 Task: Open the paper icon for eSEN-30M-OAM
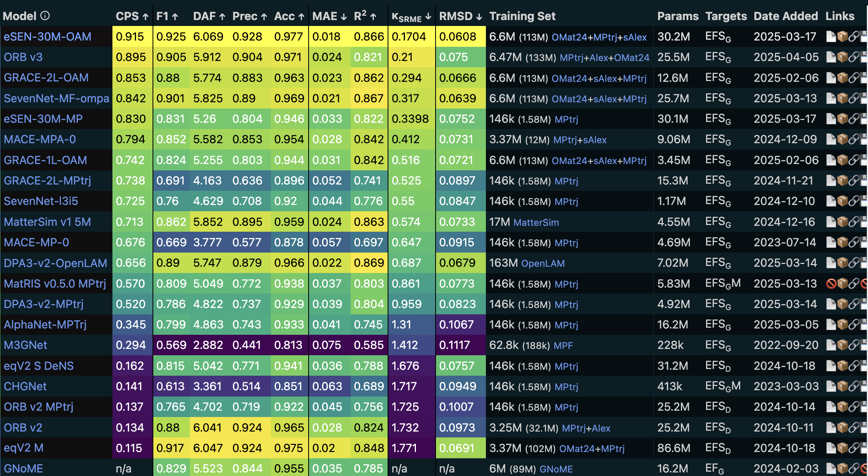831,37
